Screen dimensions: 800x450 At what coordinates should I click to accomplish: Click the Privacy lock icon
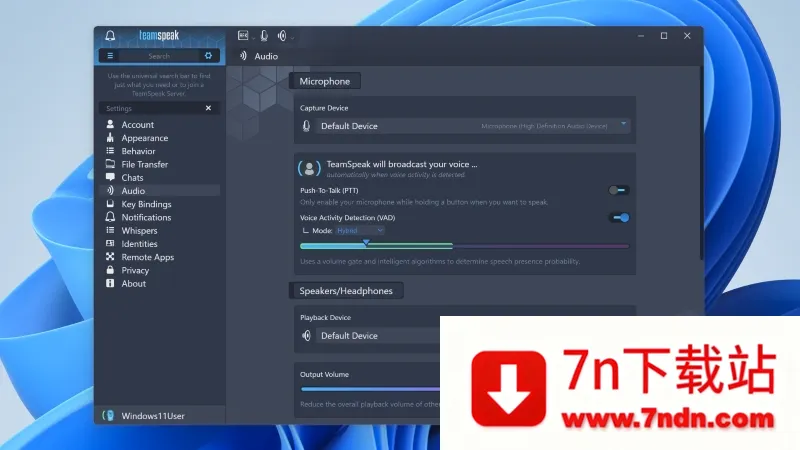tap(110, 270)
